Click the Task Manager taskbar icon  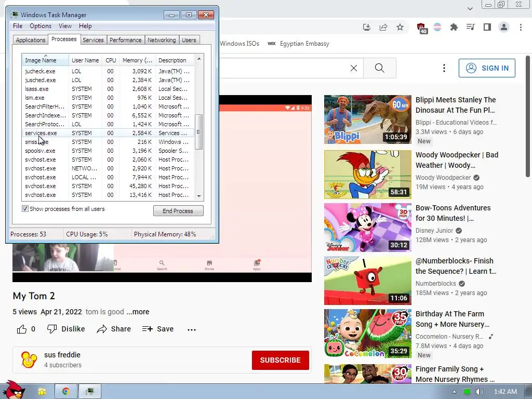(89, 392)
